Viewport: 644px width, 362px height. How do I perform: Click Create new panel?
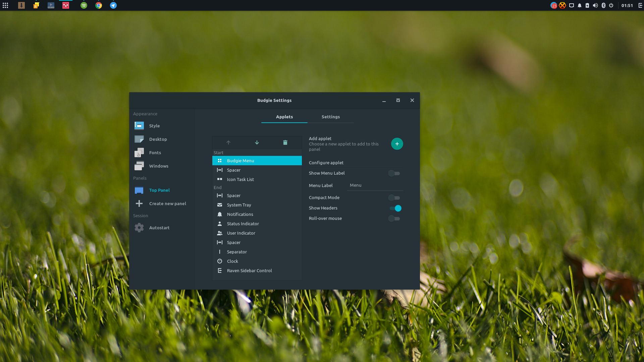coord(162,203)
